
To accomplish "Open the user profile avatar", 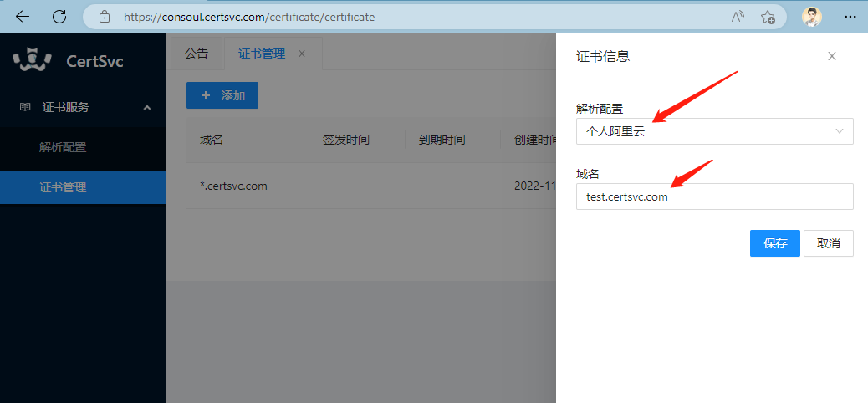I will click(x=811, y=17).
